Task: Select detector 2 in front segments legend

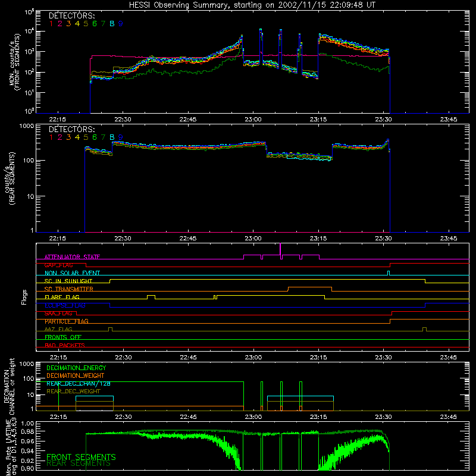Action: pos(60,23)
